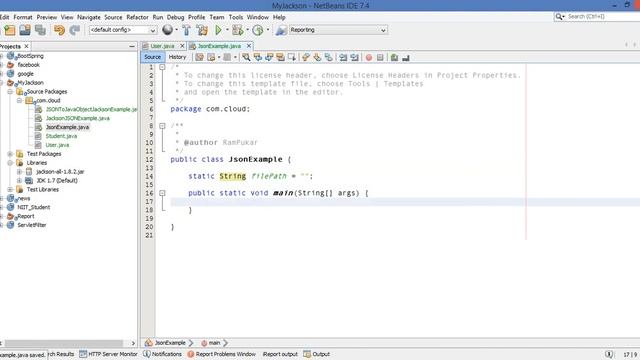Open the Refactor menu
Image resolution: width=640 pixels, height=360 pixels.
137,17
